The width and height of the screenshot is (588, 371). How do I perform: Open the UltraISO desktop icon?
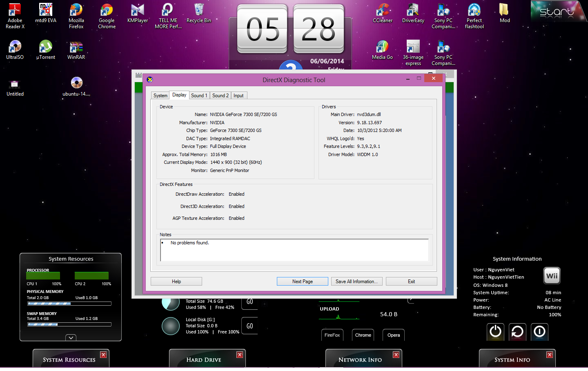click(x=15, y=50)
